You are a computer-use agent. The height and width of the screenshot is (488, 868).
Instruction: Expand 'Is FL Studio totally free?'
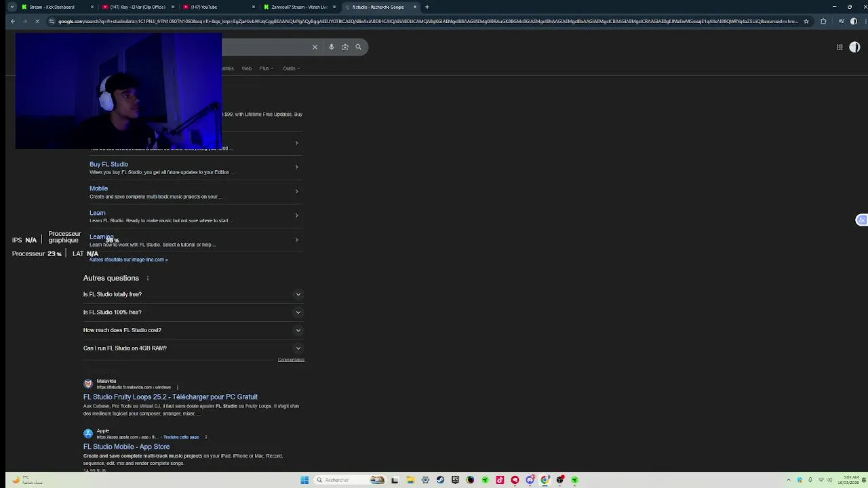coord(193,294)
